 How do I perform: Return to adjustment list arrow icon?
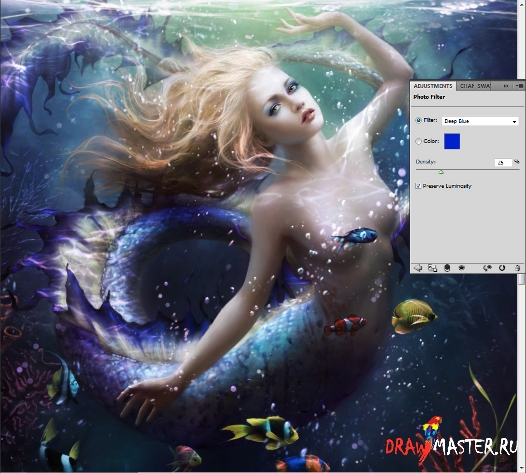[418, 268]
